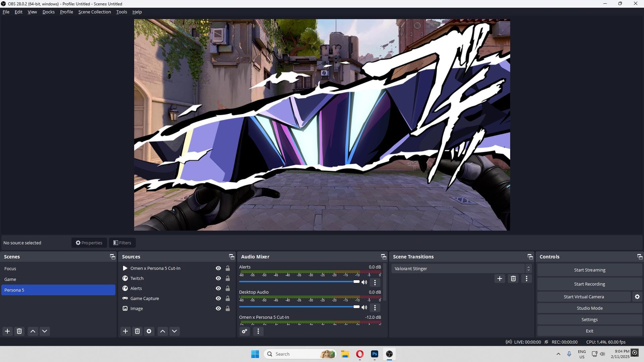
Task: Open source properties with the gear icon
Action: click(x=149, y=331)
